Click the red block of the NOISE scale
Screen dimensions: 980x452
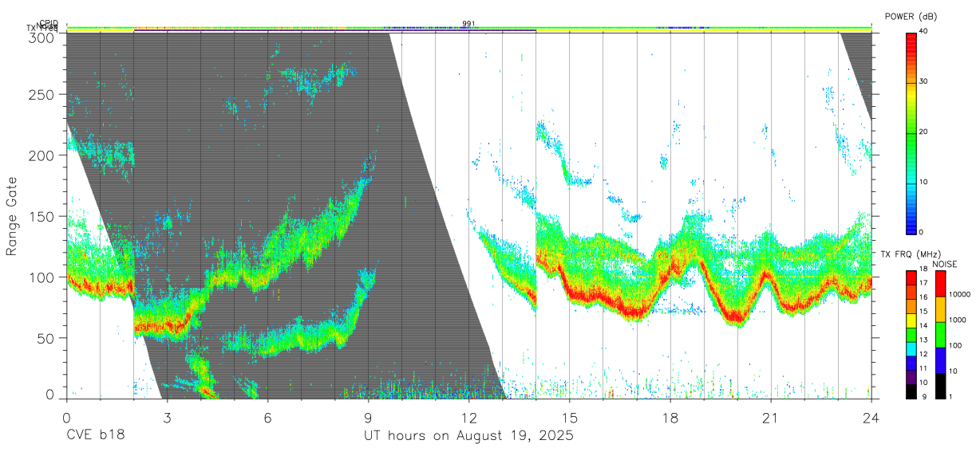coord(940,284)
